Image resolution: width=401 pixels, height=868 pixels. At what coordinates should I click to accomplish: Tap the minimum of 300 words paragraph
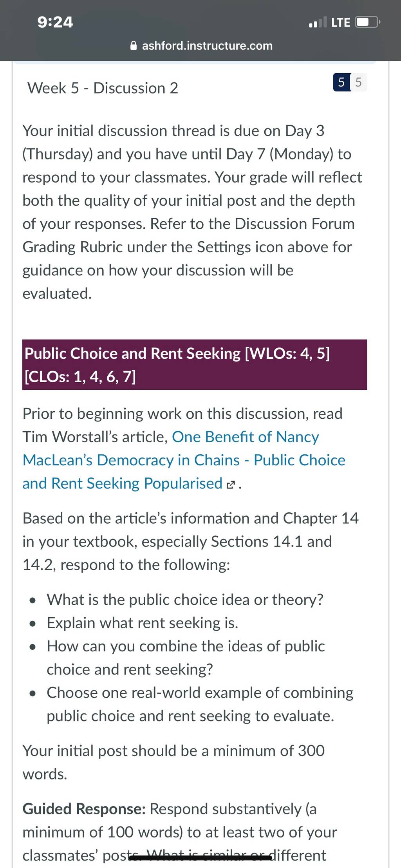pos(173,762)
